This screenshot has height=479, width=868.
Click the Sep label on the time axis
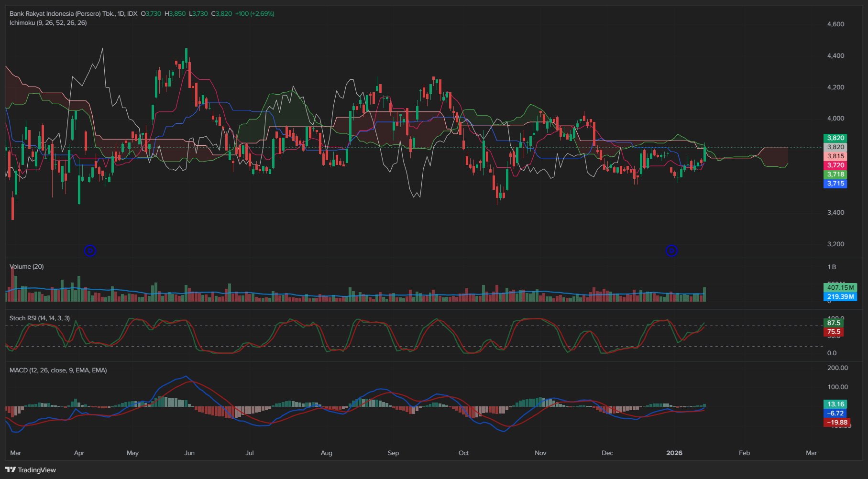click(393, 453)
